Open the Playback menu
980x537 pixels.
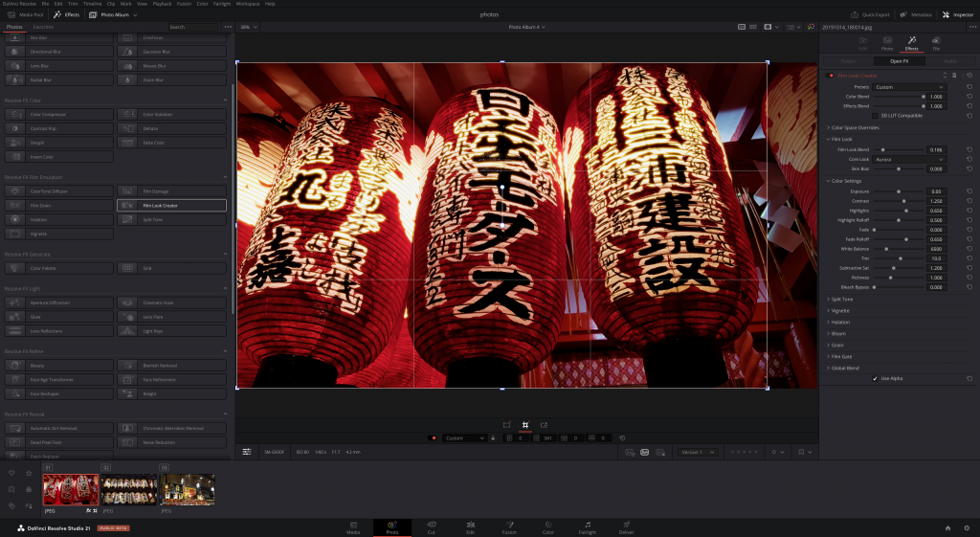pyautogui.click(x=162, y=4)
